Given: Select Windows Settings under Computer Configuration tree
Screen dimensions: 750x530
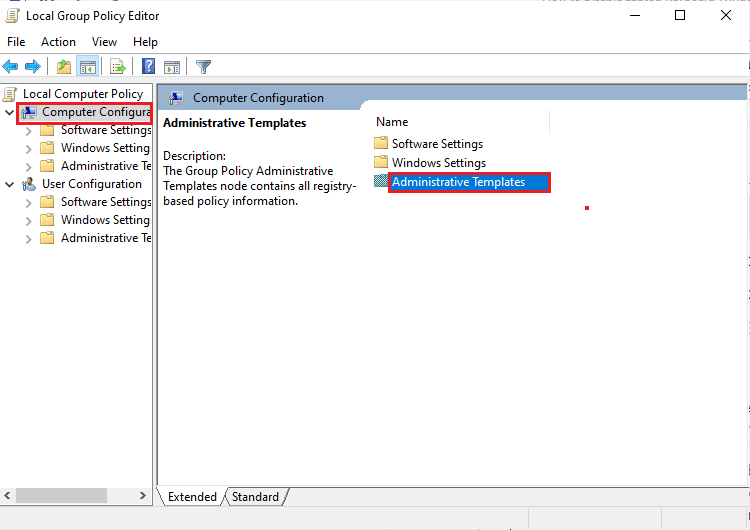Looking at the screenshot, I should (106, 148).
